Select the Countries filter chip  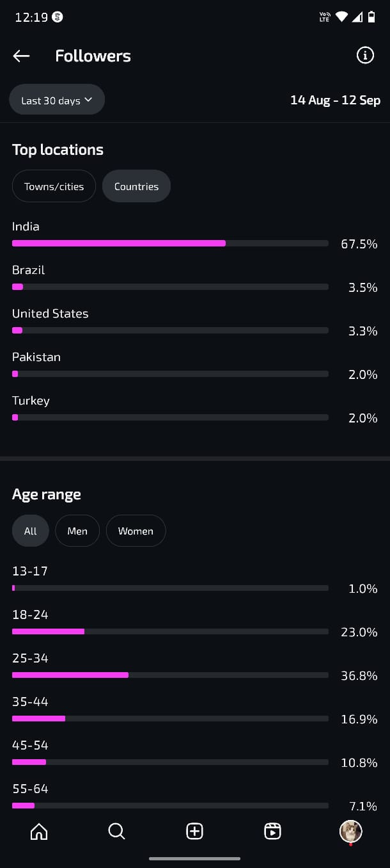pos(136,186)
